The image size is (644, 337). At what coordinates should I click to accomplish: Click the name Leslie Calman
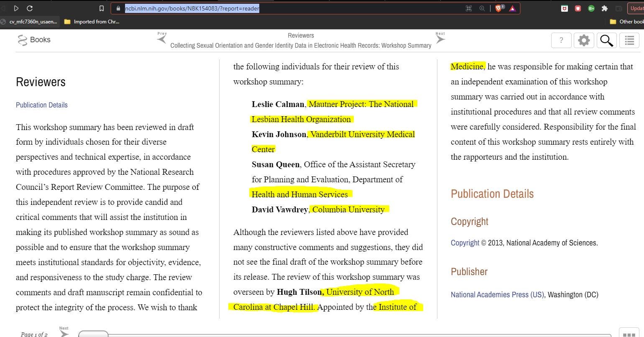tap(278, 104)
